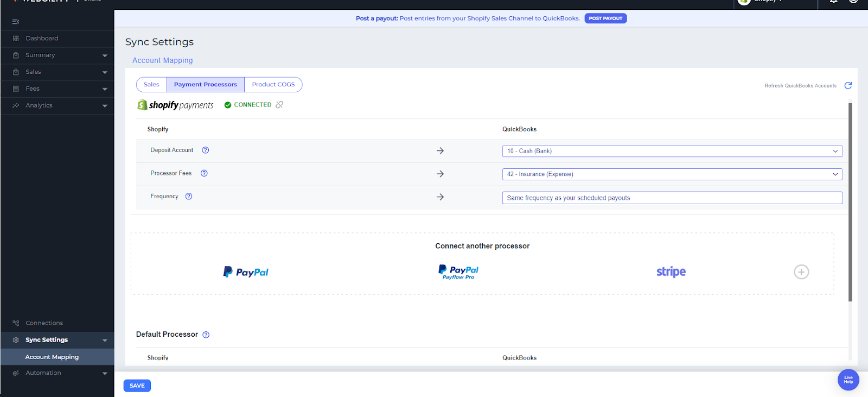Open the Processor Fees QuickBooks dropdown

pos(672,174)
